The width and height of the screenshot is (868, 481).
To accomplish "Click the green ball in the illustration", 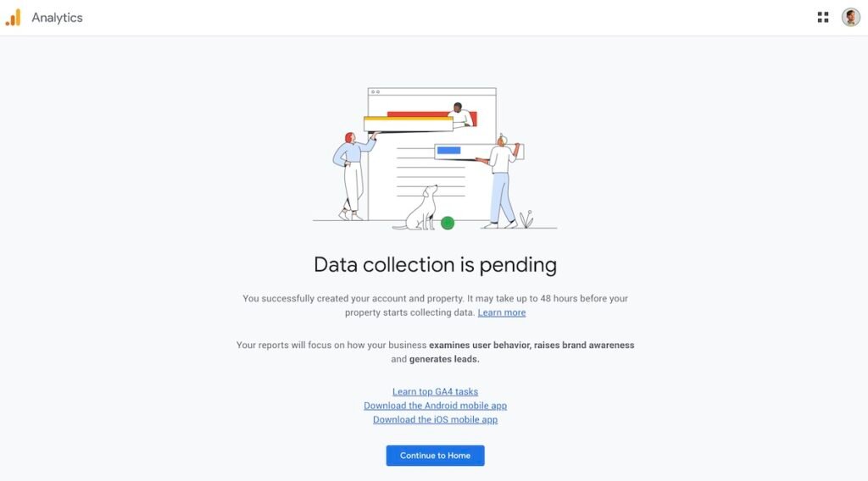I will tap(448, 223).
